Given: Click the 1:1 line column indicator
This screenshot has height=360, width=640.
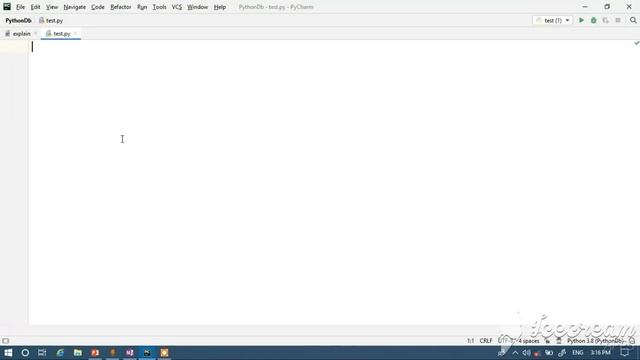Looking at the screenshot, I should [x=471, y=341].
